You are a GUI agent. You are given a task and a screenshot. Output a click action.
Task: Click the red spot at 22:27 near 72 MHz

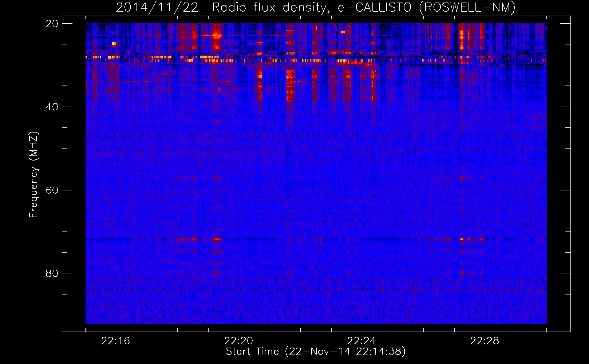pos(462,240)
